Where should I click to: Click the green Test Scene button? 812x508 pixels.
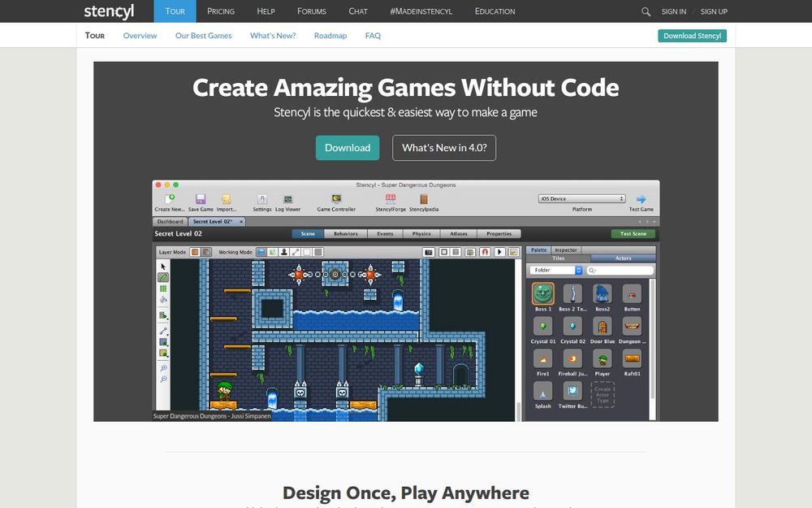[633, 234]
